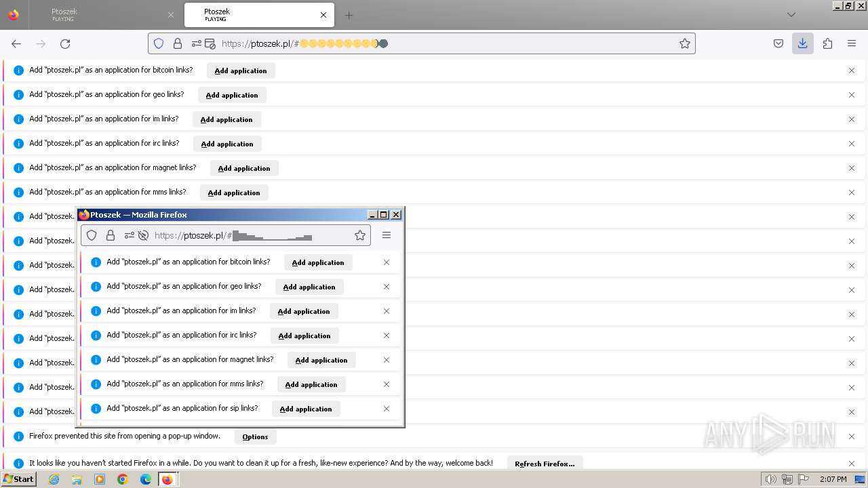Dismiss irc links notification in popup
Viewport: 868px width, 488px height.
click(x=387, y=335)
